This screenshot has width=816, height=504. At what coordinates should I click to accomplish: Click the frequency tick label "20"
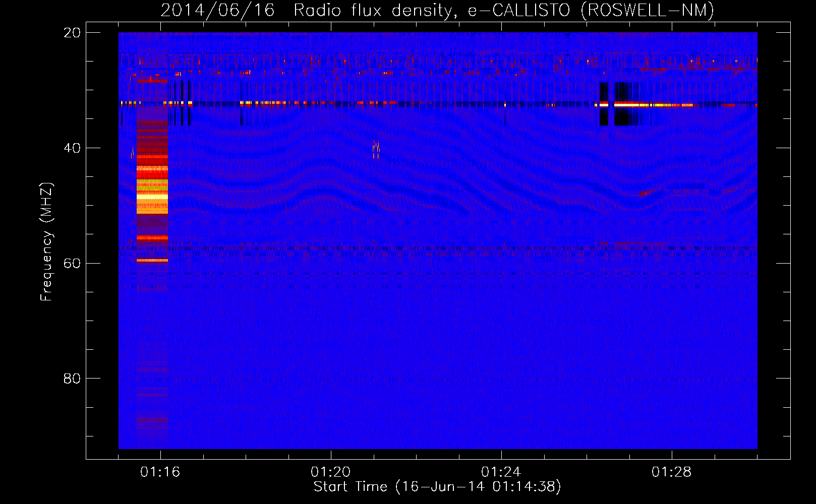tap(72, 33)
